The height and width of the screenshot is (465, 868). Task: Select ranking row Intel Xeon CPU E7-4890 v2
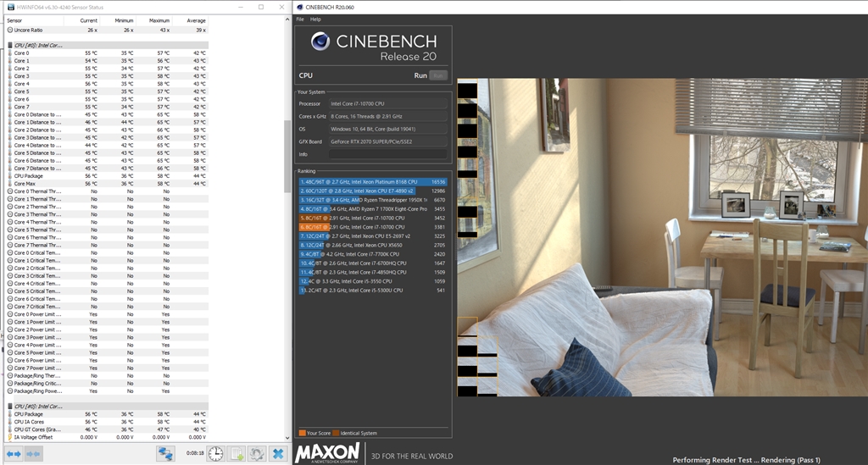373,191
